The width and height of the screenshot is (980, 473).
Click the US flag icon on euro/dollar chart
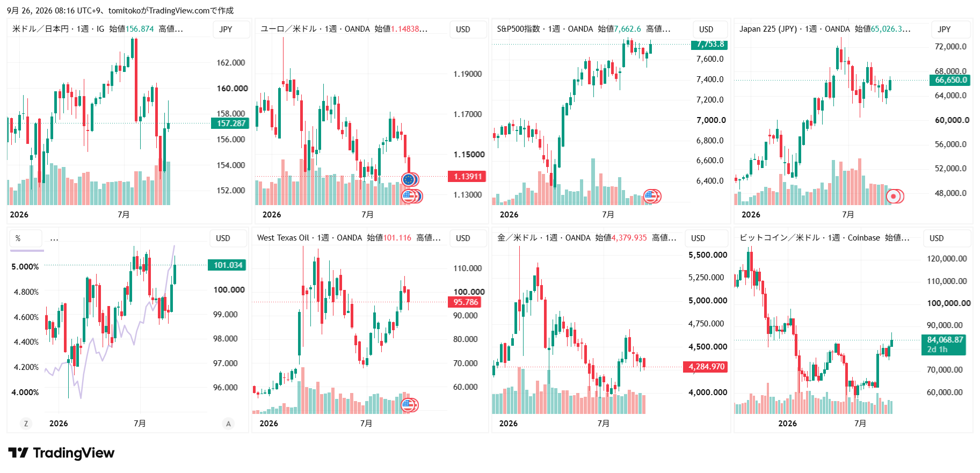[x=409, y=197]
